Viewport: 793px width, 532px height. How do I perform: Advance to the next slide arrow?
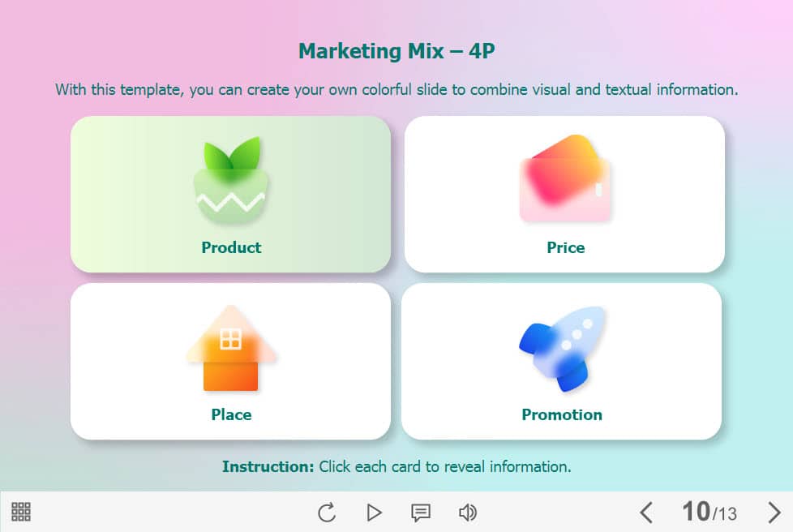(774, 513)
